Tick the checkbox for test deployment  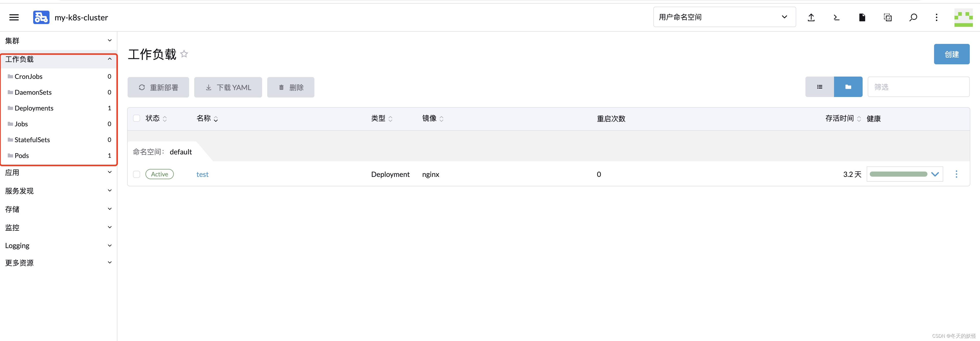point(137,174)
